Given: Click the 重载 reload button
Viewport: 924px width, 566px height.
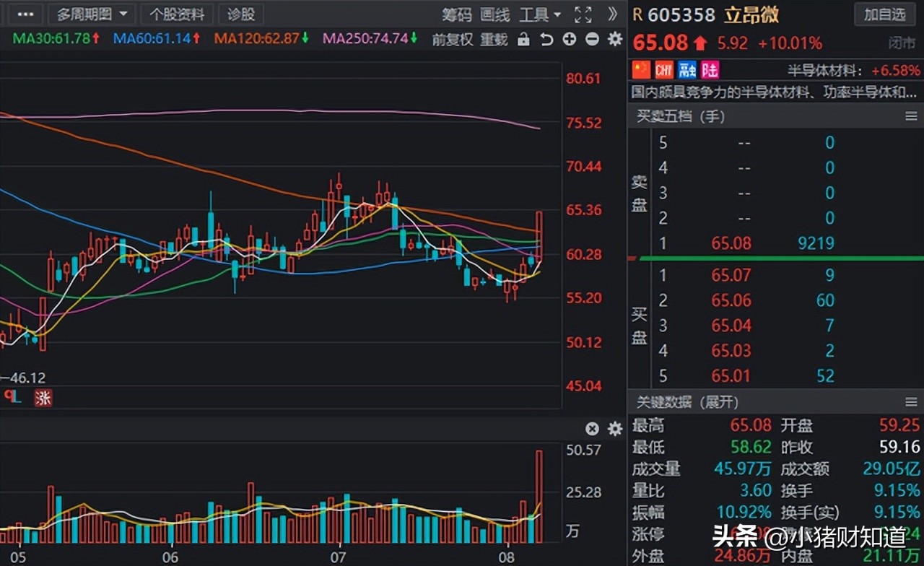Looking at the screenshot, I should click(494, 40).
